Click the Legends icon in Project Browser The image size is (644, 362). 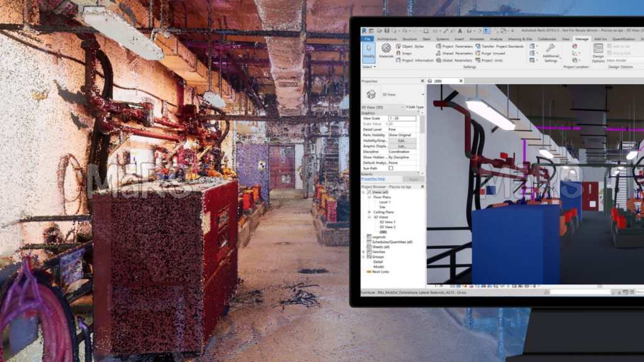369,237
